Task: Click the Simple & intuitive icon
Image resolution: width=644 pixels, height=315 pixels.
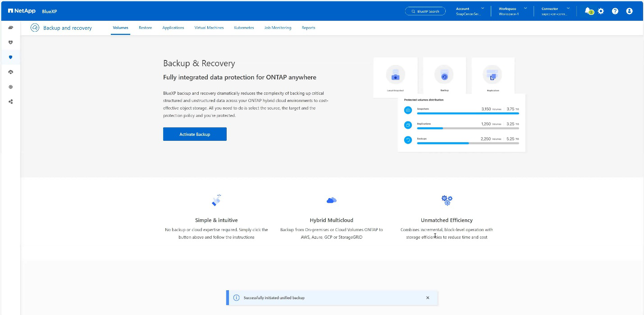Action: coord(217,200)
